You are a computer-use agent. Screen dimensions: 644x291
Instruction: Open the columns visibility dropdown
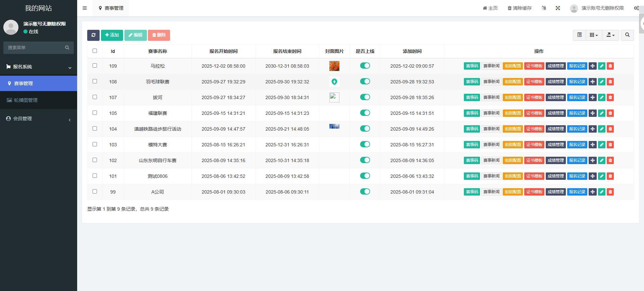pyautogui.click(x=594, y=35)
